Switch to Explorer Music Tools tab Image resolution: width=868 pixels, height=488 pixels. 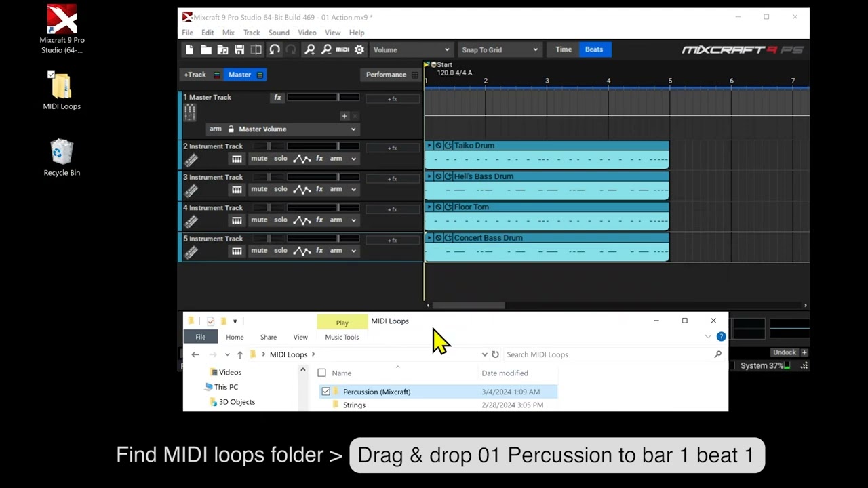coord(342,337)
